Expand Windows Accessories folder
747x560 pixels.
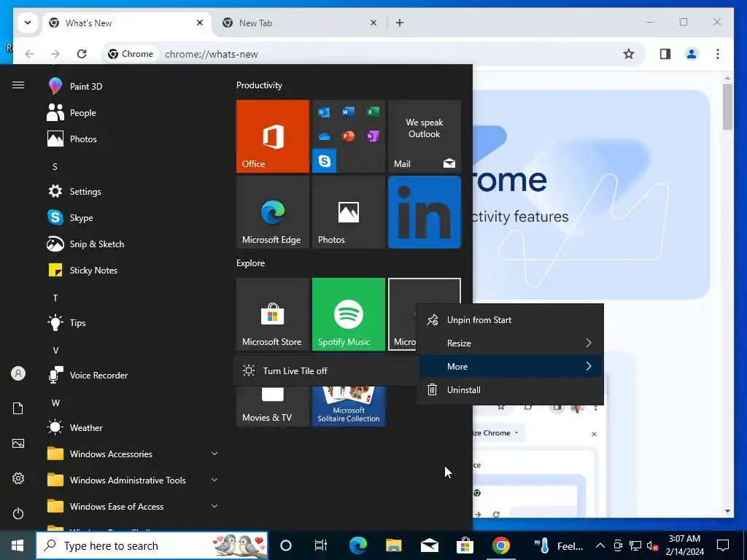pos(133,454)
